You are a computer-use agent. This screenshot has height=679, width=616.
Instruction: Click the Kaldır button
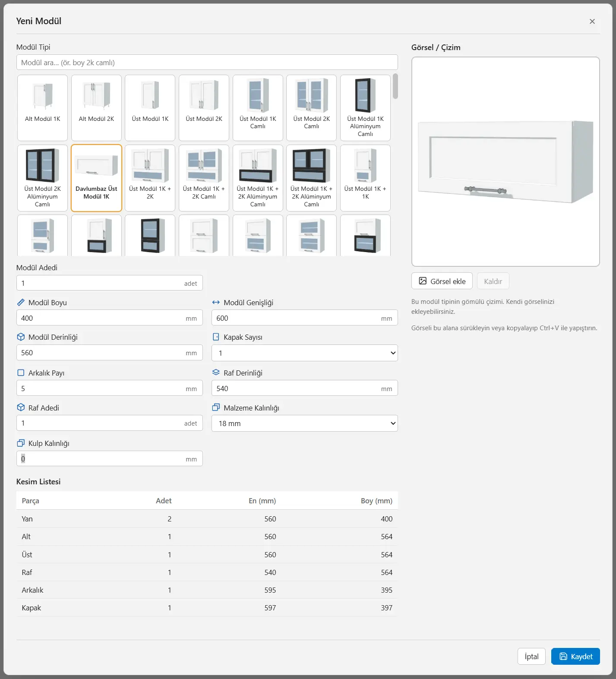(493, 281)
